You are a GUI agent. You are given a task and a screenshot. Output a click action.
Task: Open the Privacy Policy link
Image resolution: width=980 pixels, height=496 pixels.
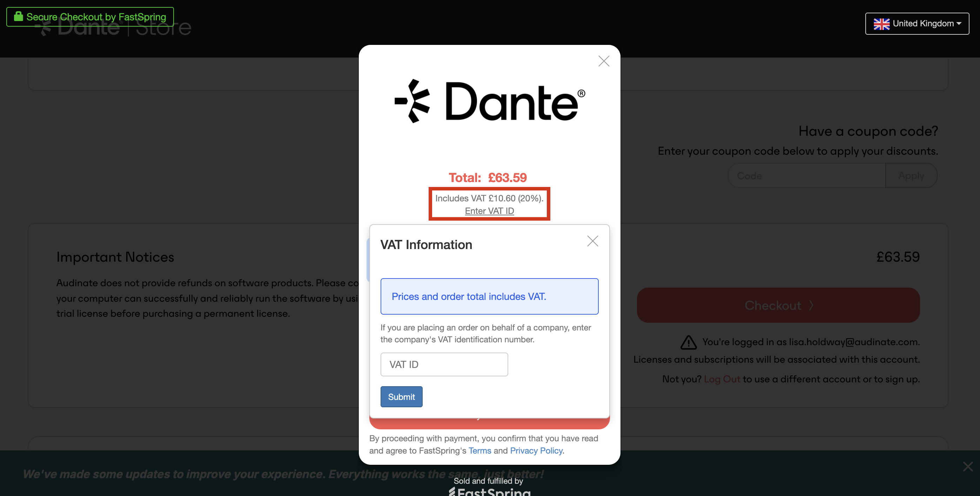536,451
